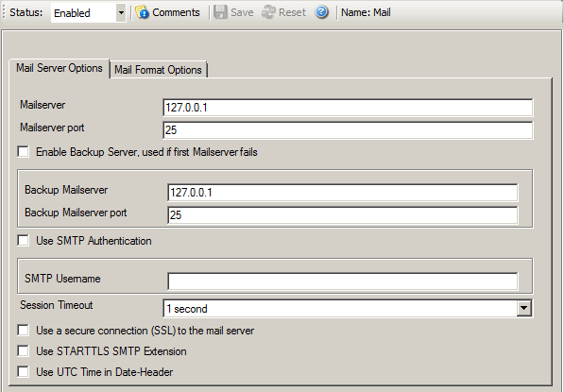
Task: Focus the Mailserver address field
Action: (x=348, y=108)
